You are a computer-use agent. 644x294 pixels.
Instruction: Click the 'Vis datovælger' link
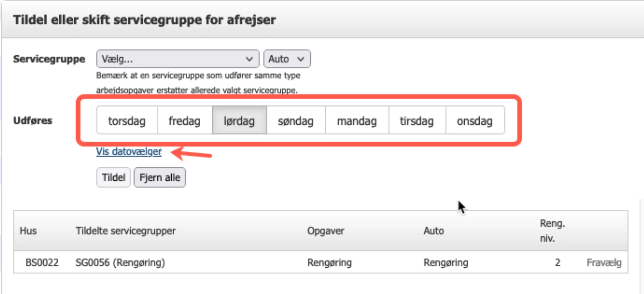pyautogui.click(x=129, y=152)
